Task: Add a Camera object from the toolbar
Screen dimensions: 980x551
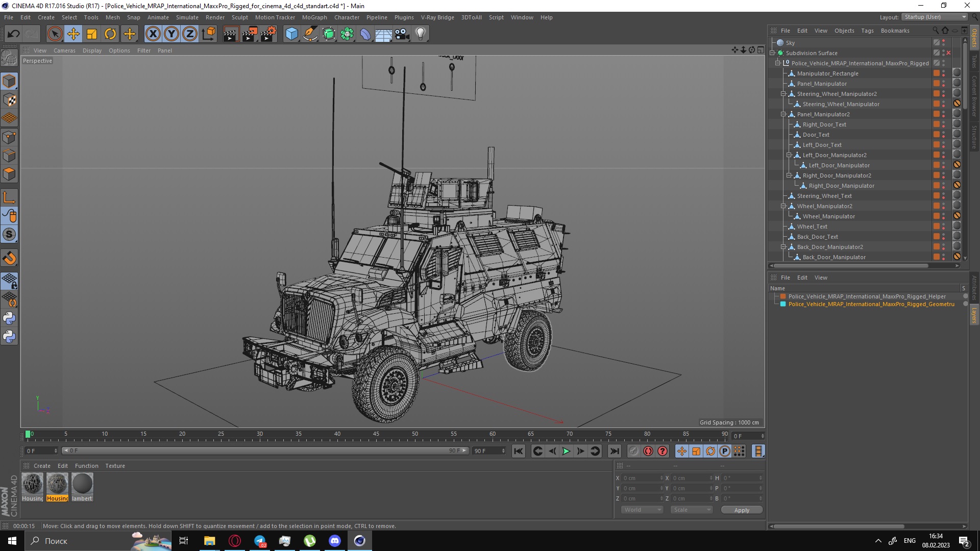Action: coord(402,34)
